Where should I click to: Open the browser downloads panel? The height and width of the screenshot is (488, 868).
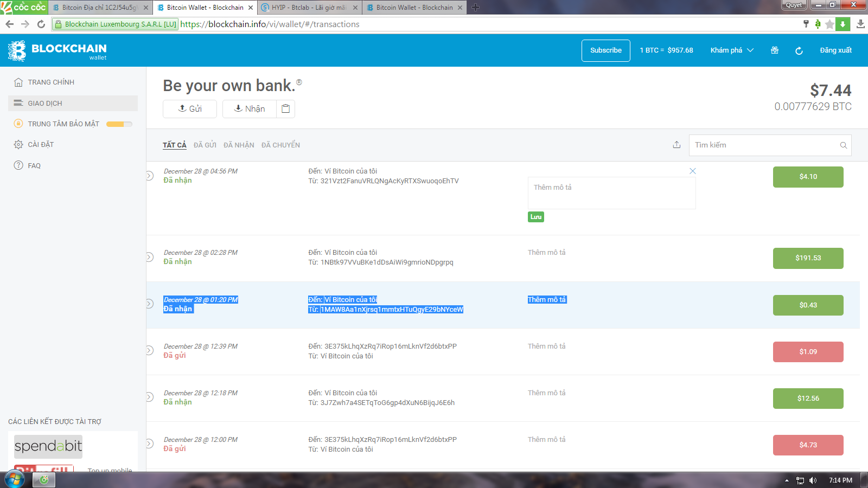click(x=860, y=24)
